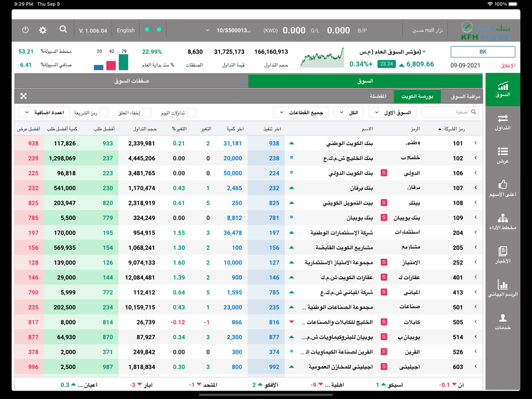The image size is (532, 399).
Task: Switch to صفقات السوق tab
Action: (131, 81)
